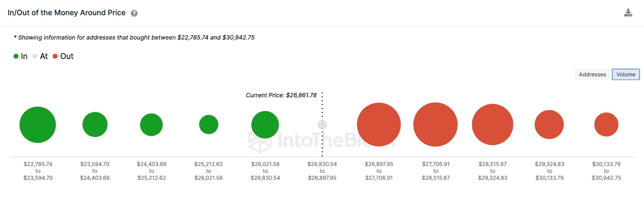This screenshot has height=197, width=644.
Task: Click the smallest green bubble near $25,212.62
Action: pos(208,124)
